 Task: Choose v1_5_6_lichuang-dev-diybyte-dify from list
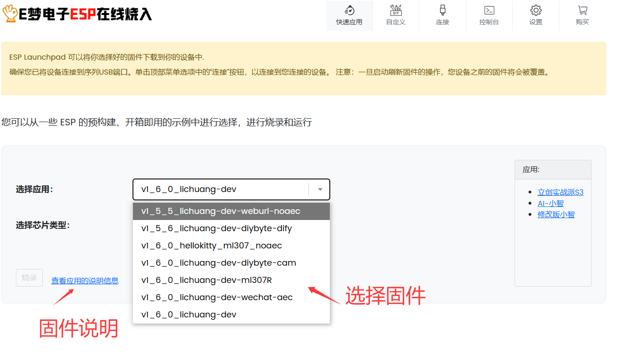[216, 228]
